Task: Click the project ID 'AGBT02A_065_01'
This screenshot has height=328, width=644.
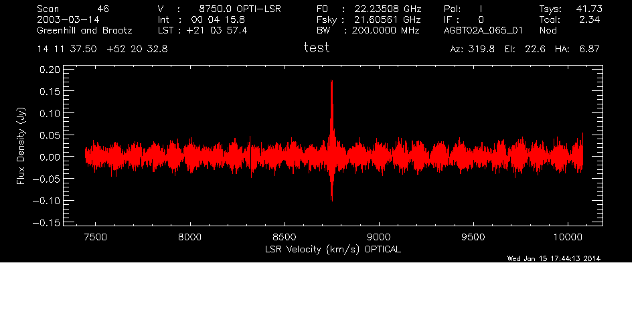Action: pyautogui.click(x=483, y=30)
